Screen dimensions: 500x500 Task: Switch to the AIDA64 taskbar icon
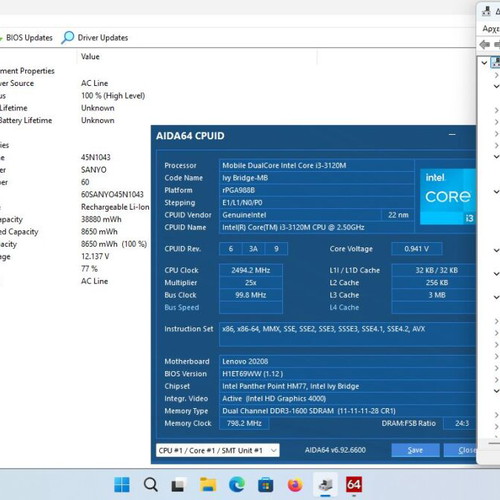[354, 484]
